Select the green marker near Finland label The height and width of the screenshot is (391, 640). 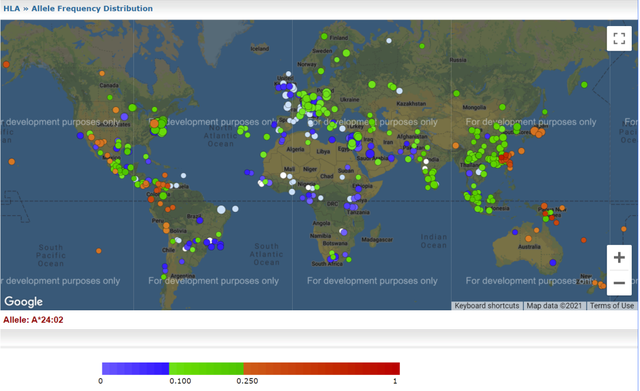pyautogui.click(x=324, y=36)
